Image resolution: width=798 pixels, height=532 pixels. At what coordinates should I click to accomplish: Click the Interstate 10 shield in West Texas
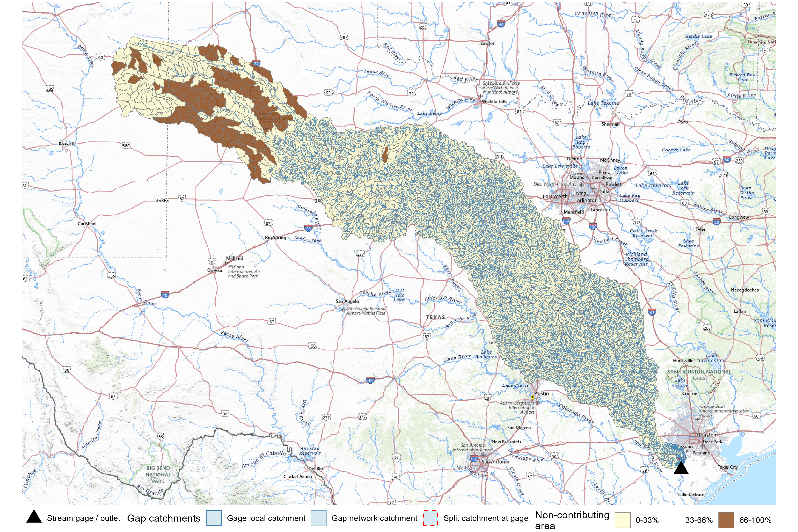370,380
